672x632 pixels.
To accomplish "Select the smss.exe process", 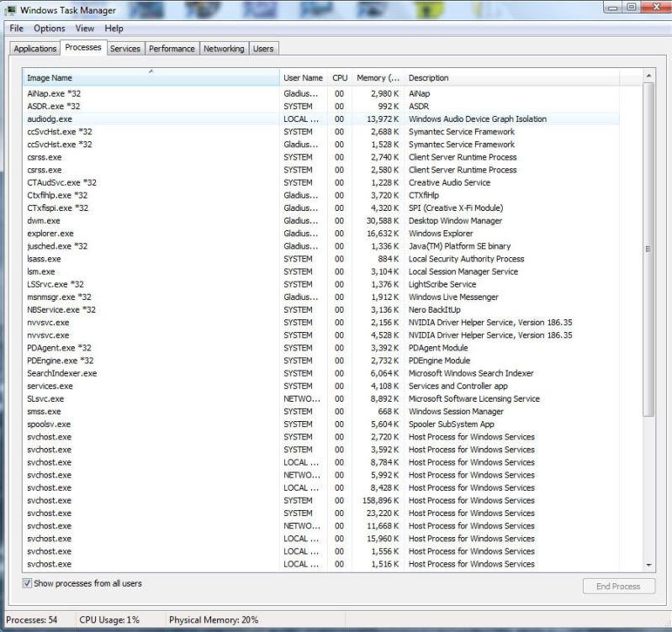I will (321, 412).
